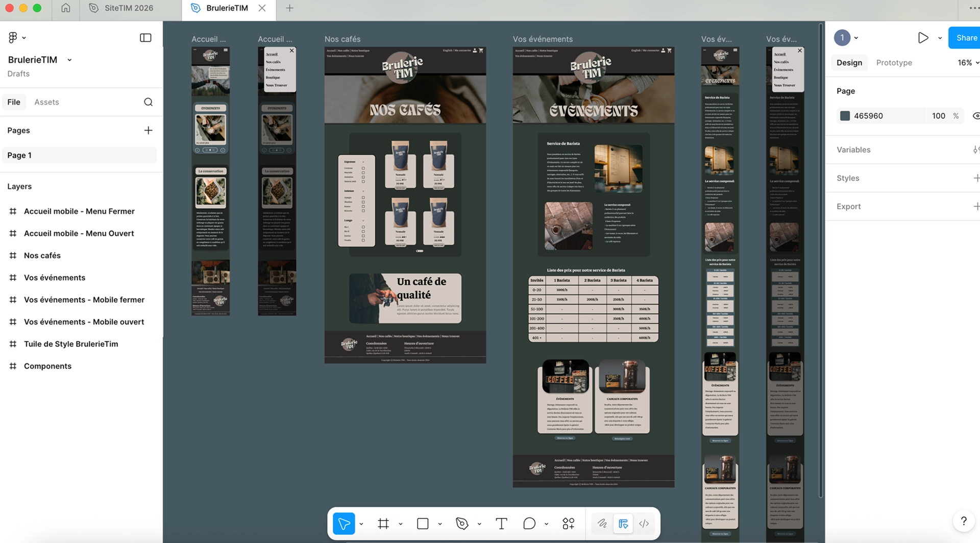Viewport: 980px width, 543px height.
Task: Toggle page color visibility eye icon
Action: [976, 116]
